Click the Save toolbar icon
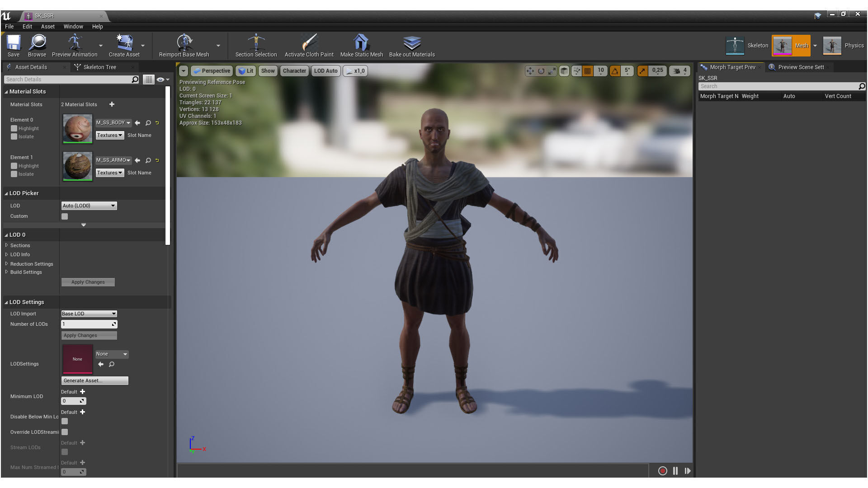Screen dimensions: 868x488 point(13,43)
